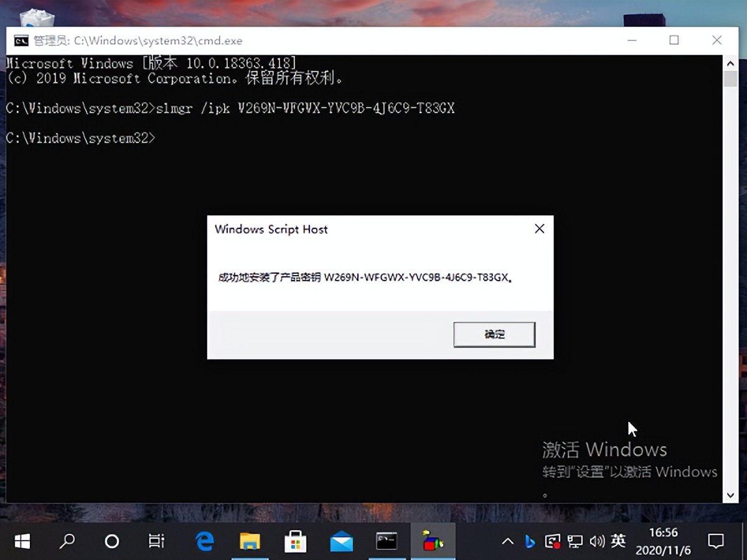747x560 pixels.
Task: Open File Explorer from the taskbar
Action: [250, 541]
